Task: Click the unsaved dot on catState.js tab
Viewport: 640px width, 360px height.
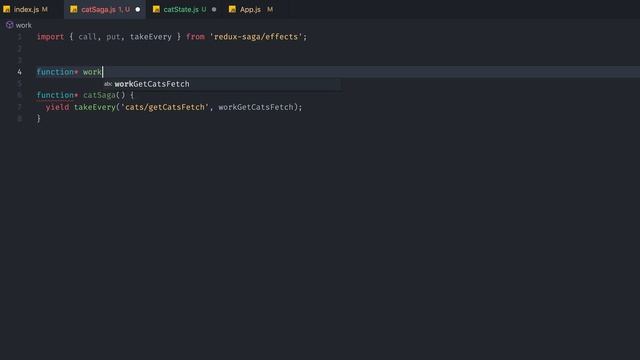Action: 214,9
